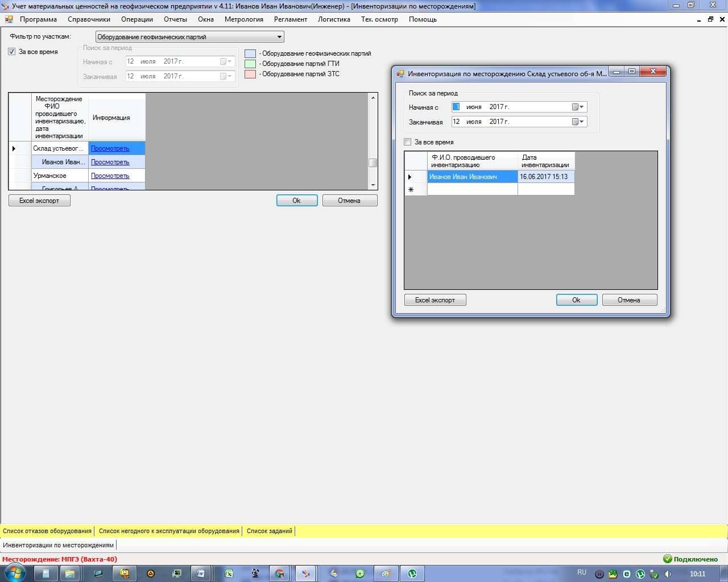Open the Отчеты menu

(175, 19)
